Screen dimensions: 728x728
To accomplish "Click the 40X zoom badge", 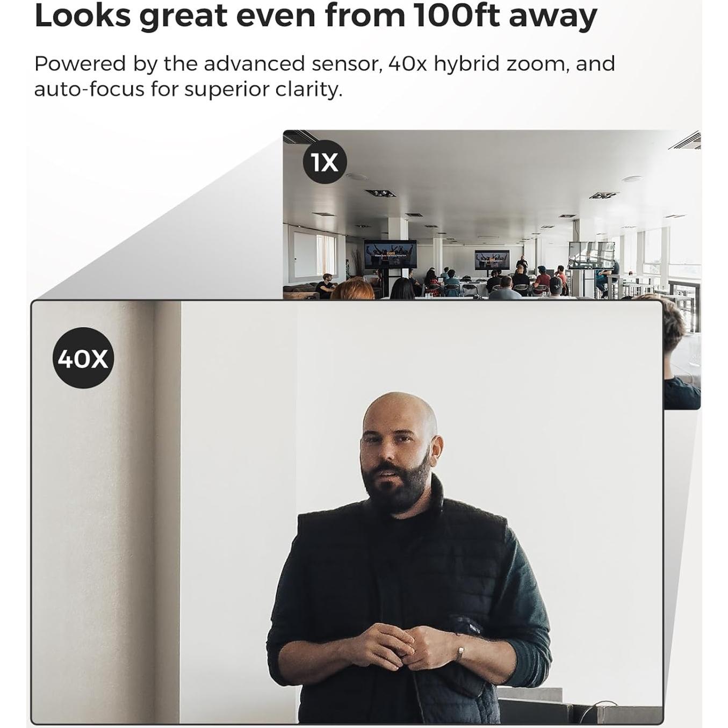I will (x=83, y=358).
